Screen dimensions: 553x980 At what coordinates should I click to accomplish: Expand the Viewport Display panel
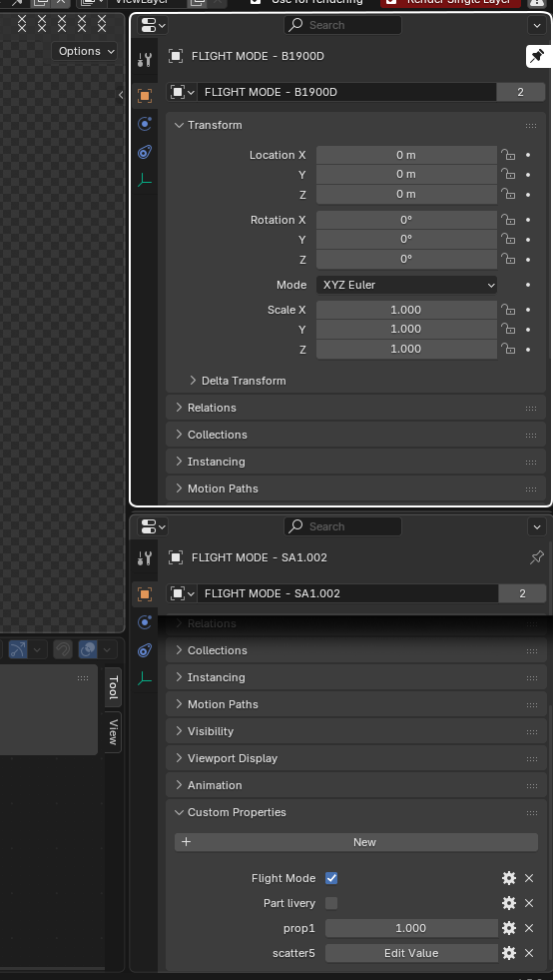[356, 758]
